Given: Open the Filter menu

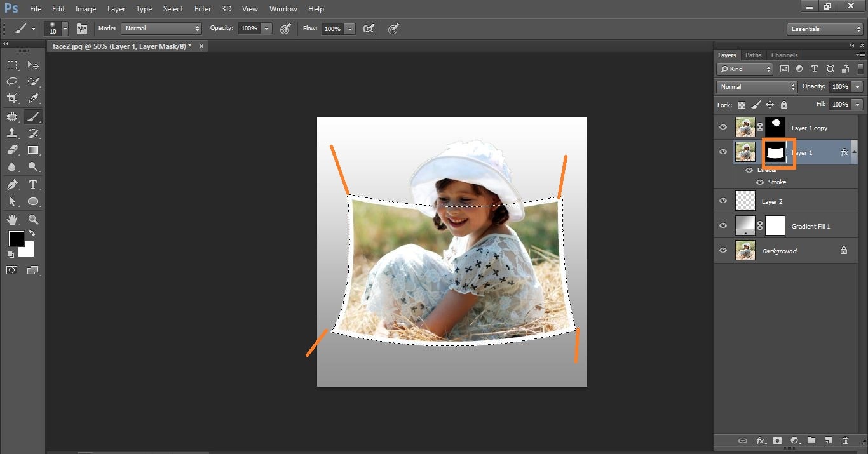Looking at the screenshot, I should [203, 9].
